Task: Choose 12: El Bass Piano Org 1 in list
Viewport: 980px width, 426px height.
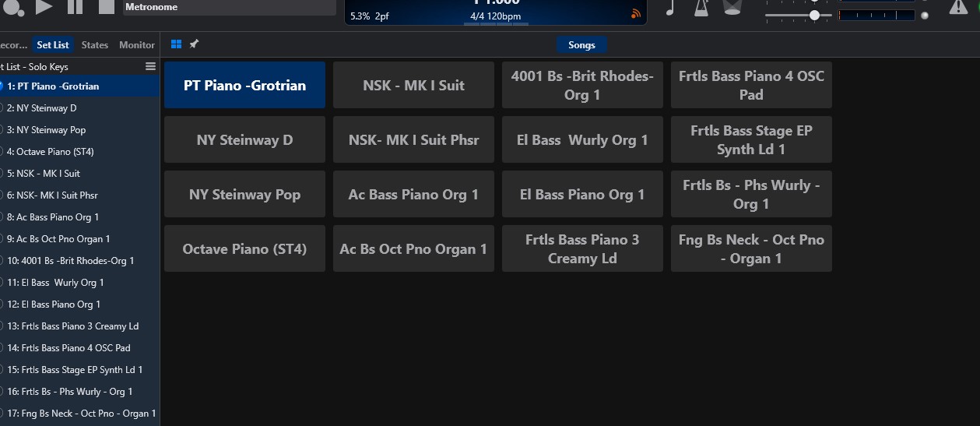Action: (x=79, y=304)
